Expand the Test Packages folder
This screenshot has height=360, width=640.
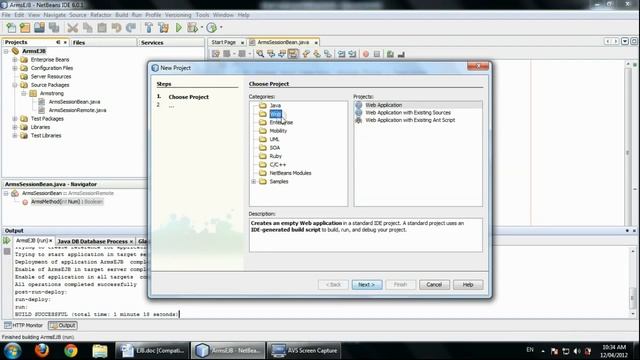coord(15,119)
